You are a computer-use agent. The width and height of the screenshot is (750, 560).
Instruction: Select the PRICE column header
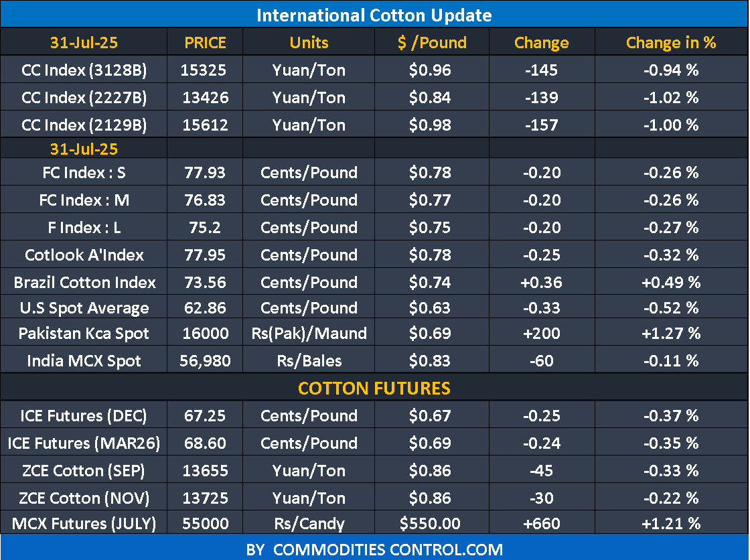pos(205,43)
